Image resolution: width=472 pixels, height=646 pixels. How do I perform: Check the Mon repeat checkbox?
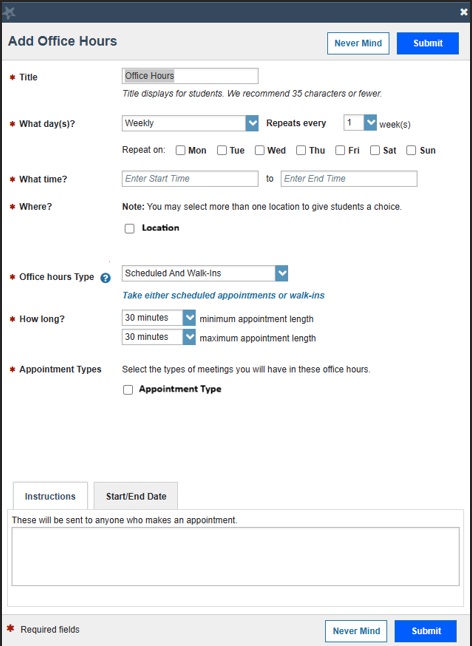180,150
